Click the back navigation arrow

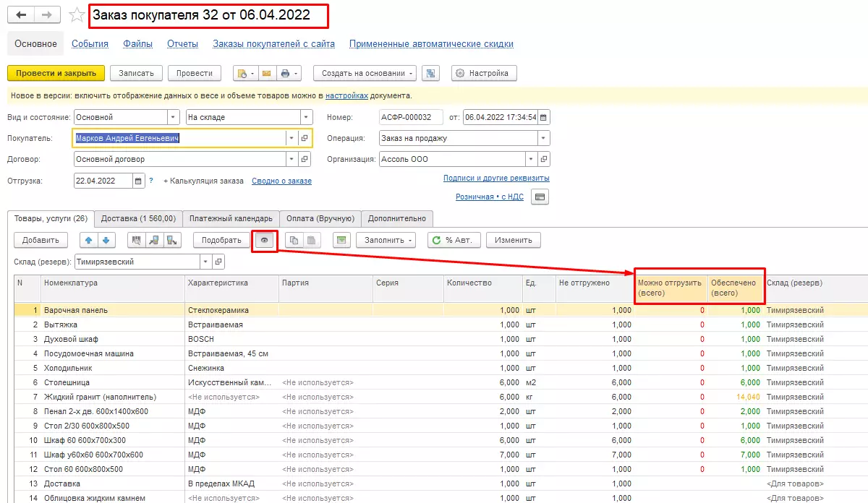click(x=21, y=15)
